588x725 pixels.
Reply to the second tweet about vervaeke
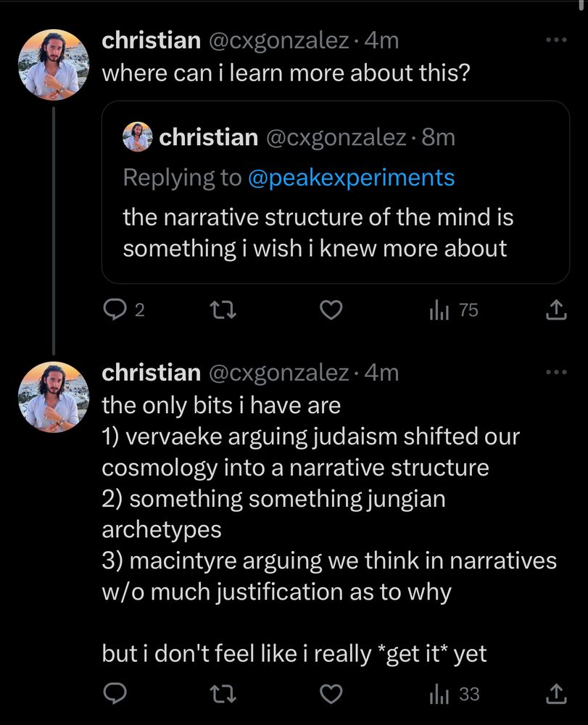tap(115, 694)
